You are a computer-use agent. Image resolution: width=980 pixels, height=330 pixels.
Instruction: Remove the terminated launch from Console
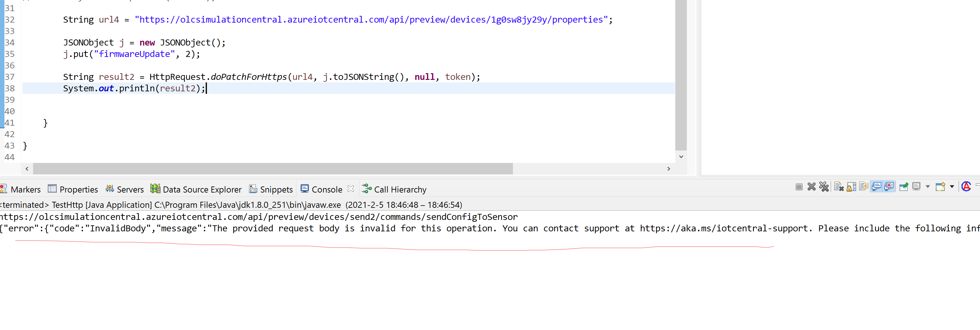812,187
